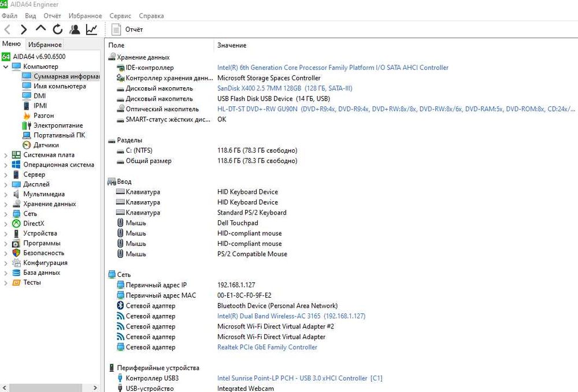Open the HL-DT-ST DVD+-RW GU90N link
The height and width of the screenshot is (392, 578).
click(396, 109)
